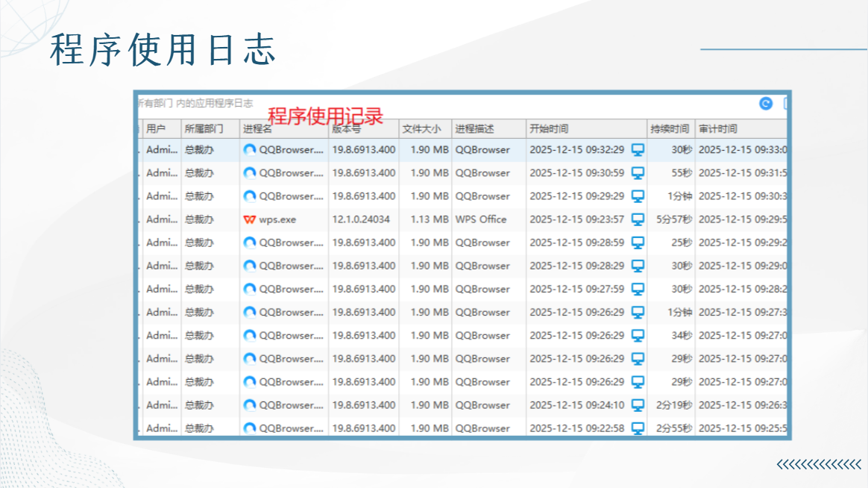Viewport: 868px width, 488px height.
Task: Click monitor icon beside 09:22:58 start time
Action: pyautogui.click(x=638, y=428)
